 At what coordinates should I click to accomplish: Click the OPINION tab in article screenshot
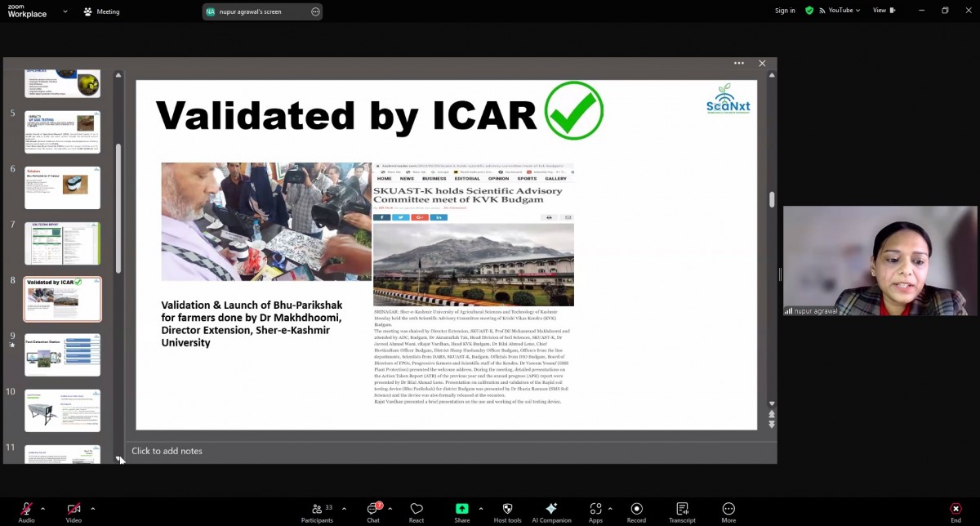[499, 178]
